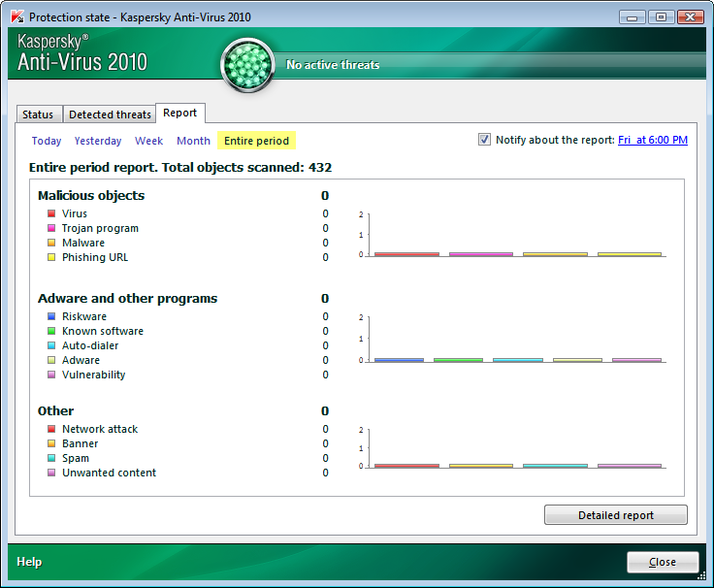The width and height of the screenshot is (714, 588).
Task: Click the 'Known software' label
Action: click(x=103, y=331)
